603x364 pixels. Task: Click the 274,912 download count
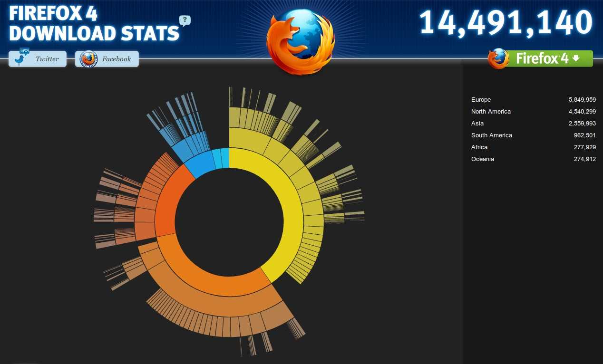click(x=585, y=159)
